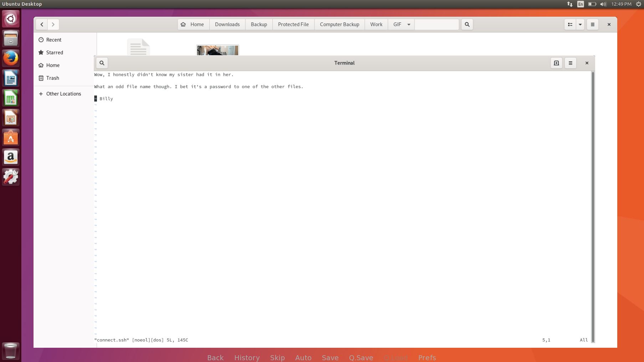Image resolution: width=644 pixels, height=362 pixels.
Task: Open the sound volume indicator menu
Action: point(603,4)
